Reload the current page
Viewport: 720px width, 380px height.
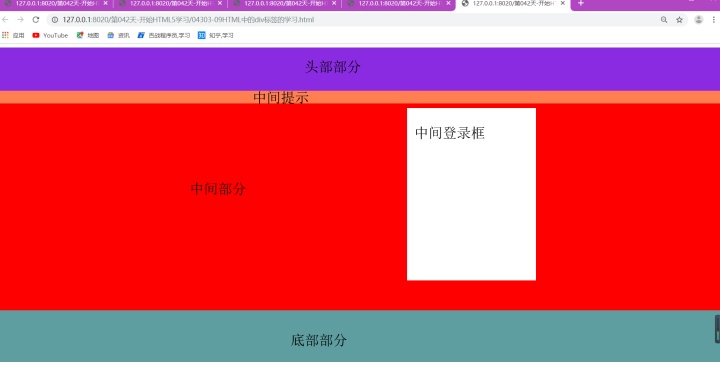click(36, 20)
